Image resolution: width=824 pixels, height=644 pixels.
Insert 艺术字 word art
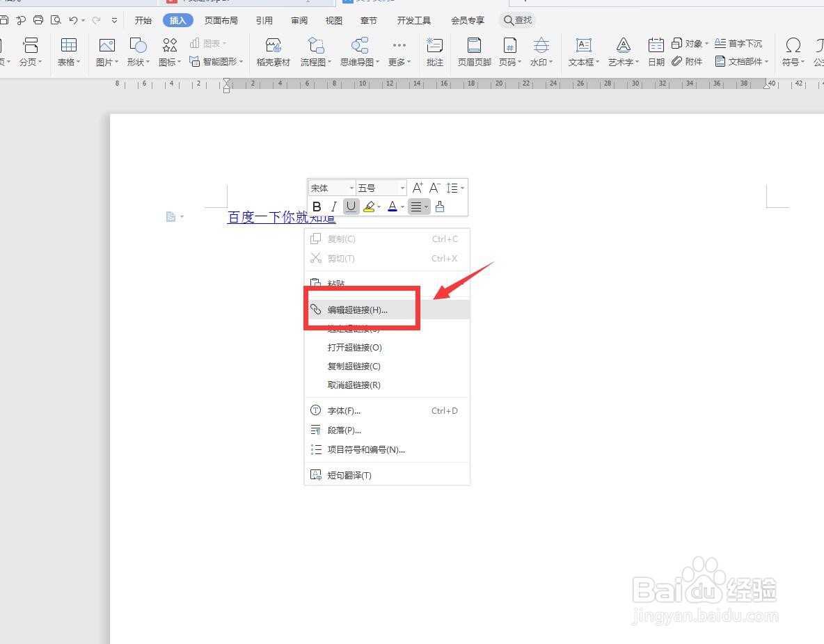point(624,51)
